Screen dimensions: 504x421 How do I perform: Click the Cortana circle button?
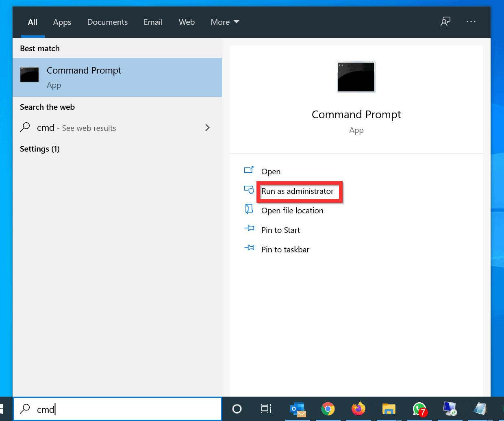[237, 409]
